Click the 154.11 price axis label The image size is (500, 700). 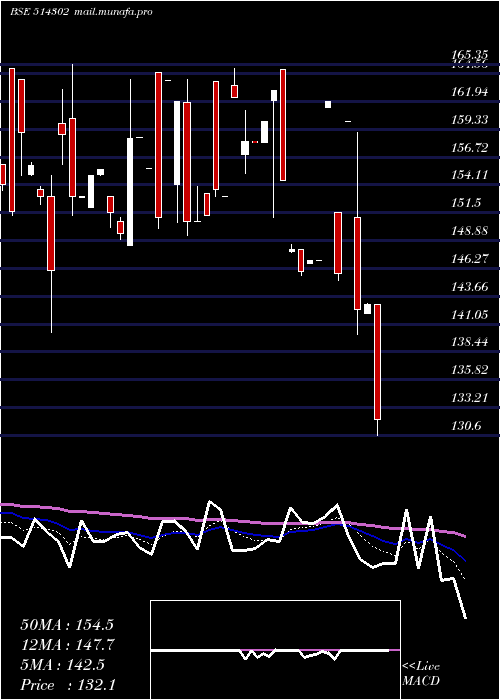[470, 175]
